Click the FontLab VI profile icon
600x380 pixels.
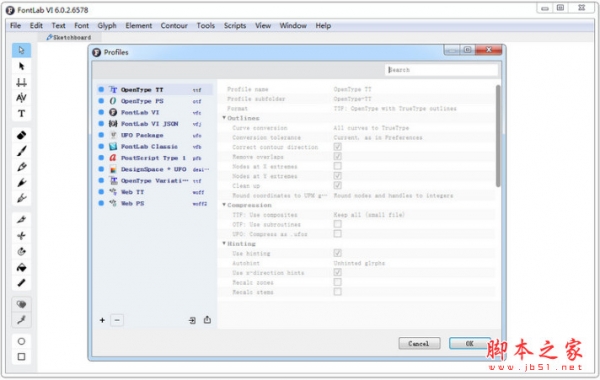(113, 112)
